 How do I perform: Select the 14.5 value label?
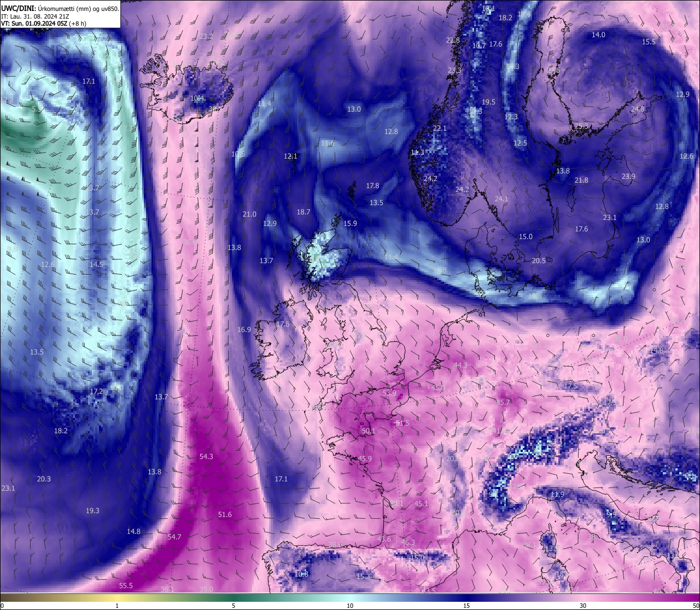pos(96,264)
